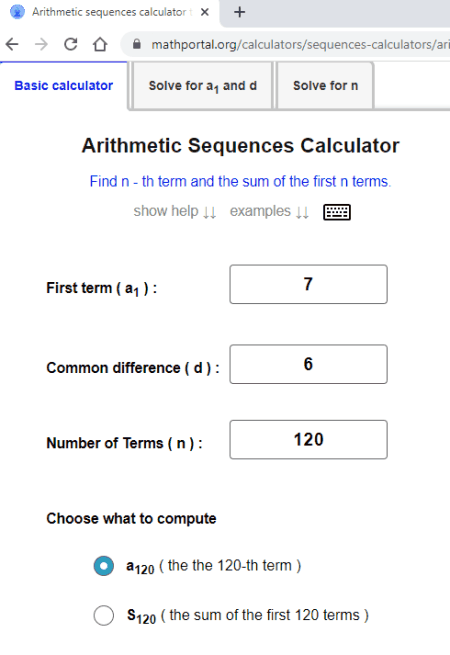Expand the show help section

tap(175, 211)
